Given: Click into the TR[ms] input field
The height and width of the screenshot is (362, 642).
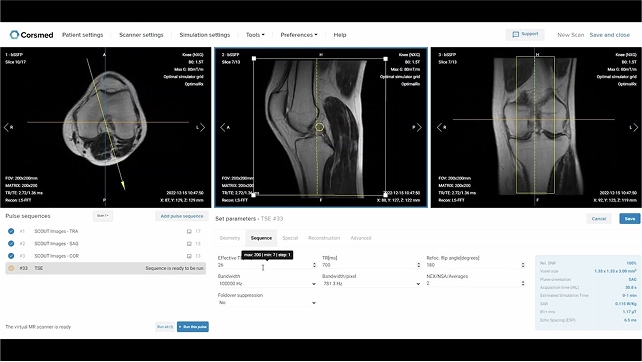Looking at the screenshot, I should (368, 265).
